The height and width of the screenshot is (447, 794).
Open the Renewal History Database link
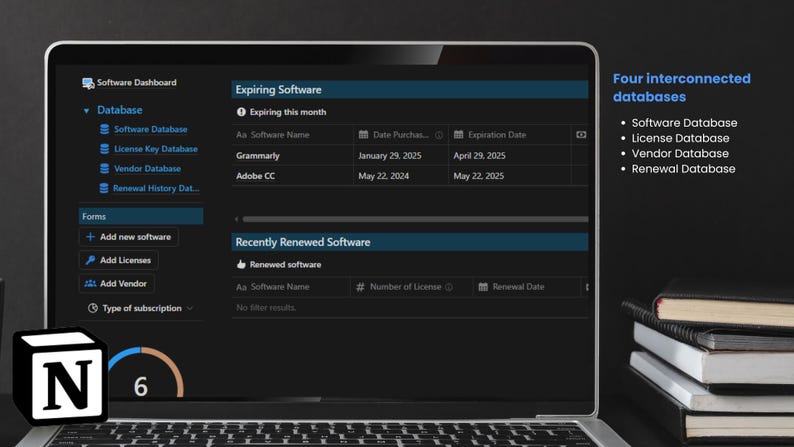156,188
